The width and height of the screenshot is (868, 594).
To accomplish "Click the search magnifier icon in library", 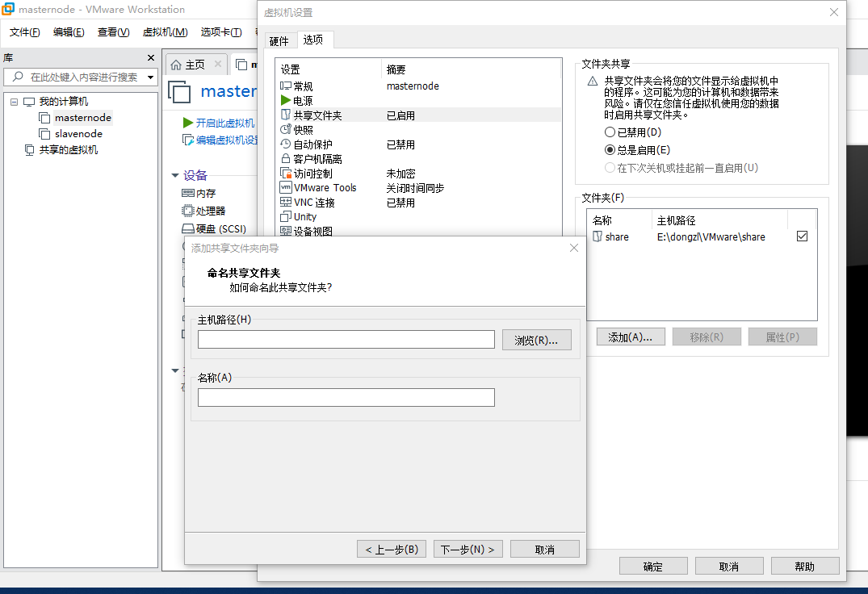I will click(18, 77).
